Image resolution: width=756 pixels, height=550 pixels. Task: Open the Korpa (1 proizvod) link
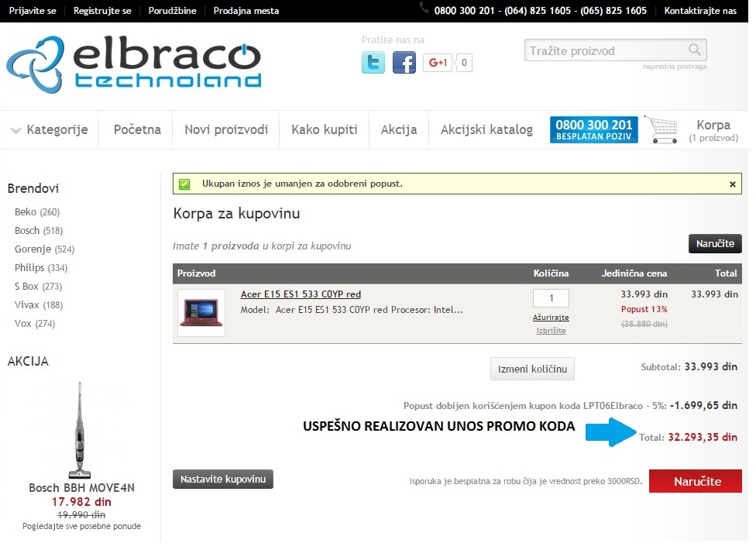pos(713,131)
